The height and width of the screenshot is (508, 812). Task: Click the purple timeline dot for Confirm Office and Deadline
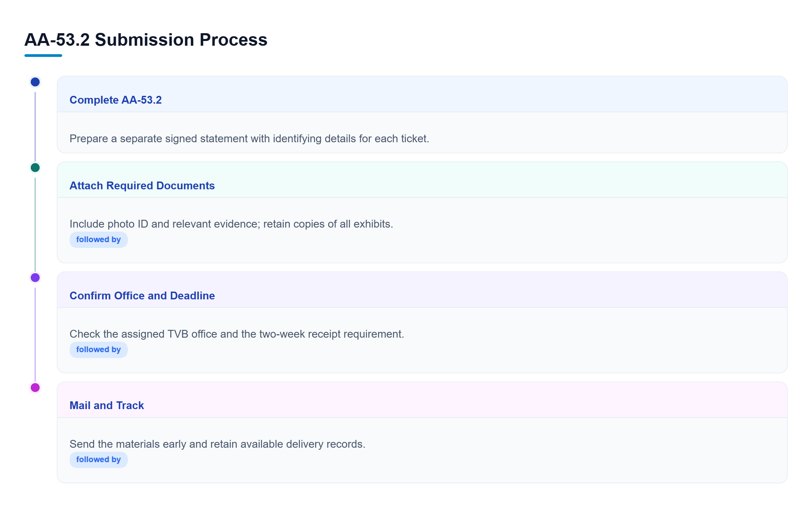[x=35, y=278]
